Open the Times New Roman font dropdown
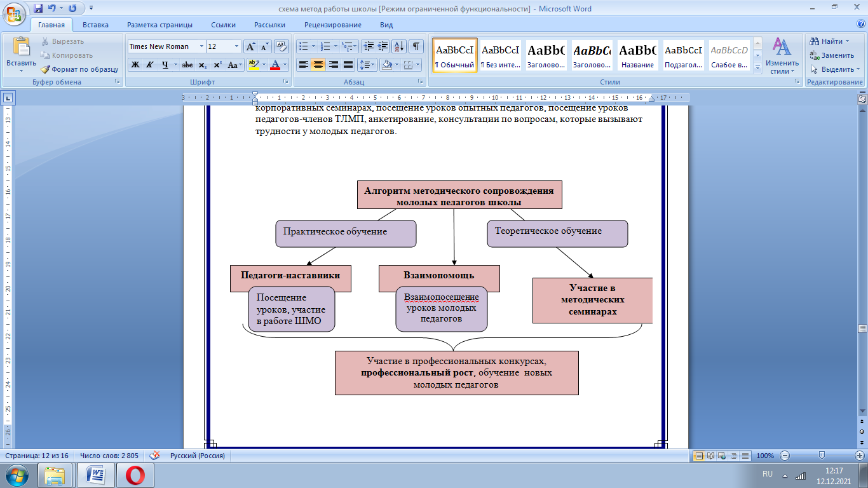The height and width of the screenshot is (488, 868). coord(201,46)
